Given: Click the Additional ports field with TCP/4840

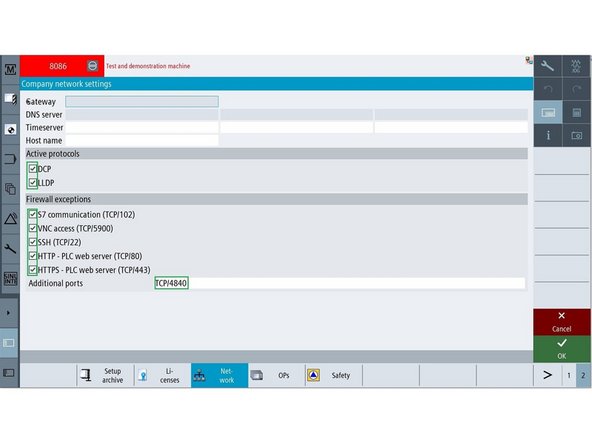Looking at the screenshot, I should [339, 283].
